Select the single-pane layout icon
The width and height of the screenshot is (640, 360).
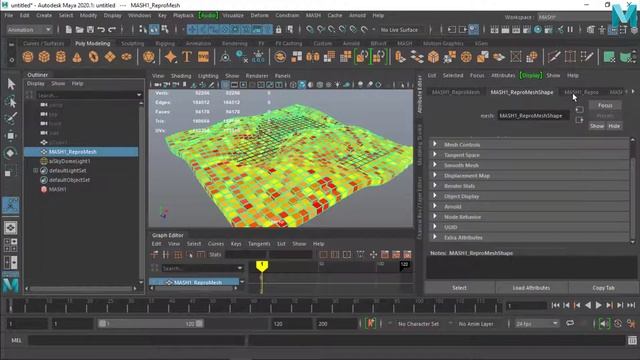tap(11, 228)
